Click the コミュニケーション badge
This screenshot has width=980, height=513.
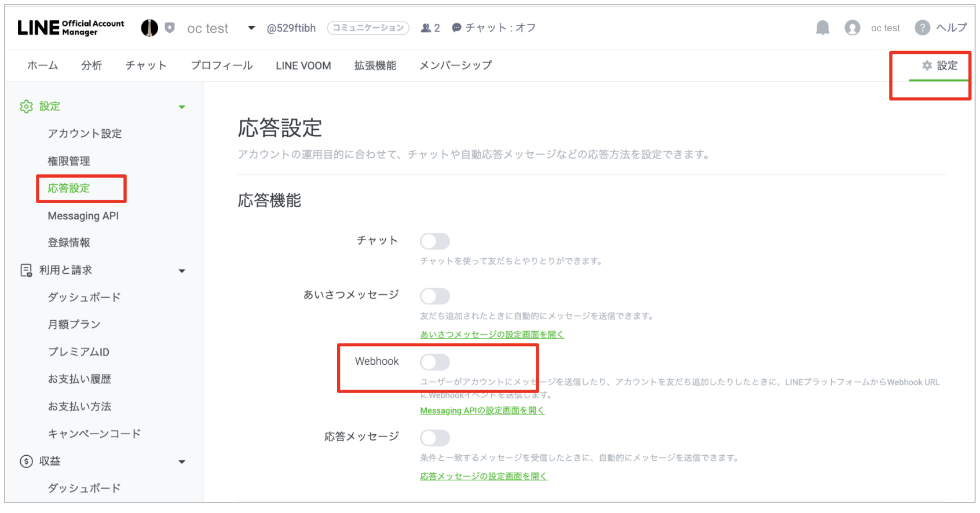click(x=368, y=28)
